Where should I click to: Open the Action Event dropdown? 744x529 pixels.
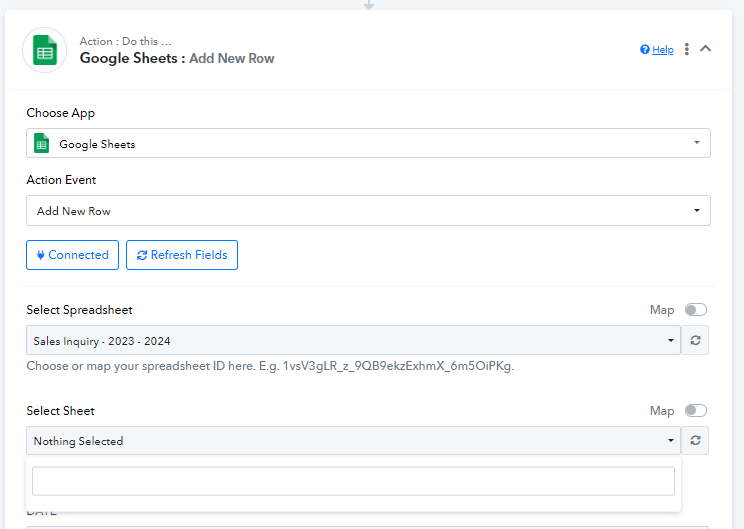368,210
